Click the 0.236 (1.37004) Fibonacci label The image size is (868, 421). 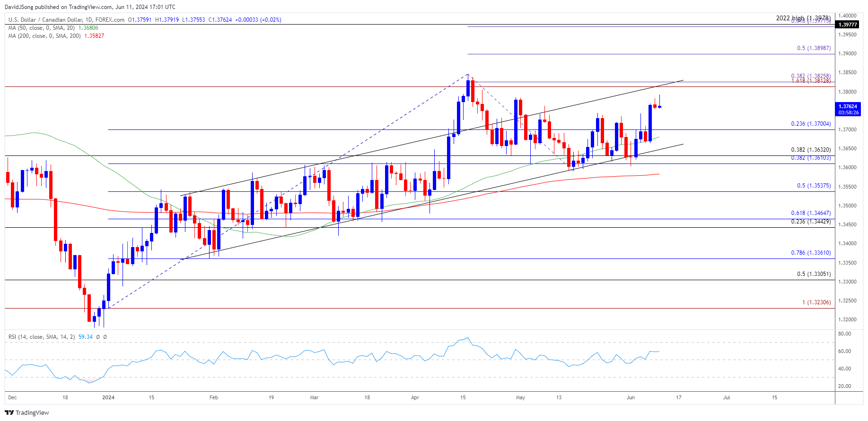pyautogui.click(x=811, y=124)
